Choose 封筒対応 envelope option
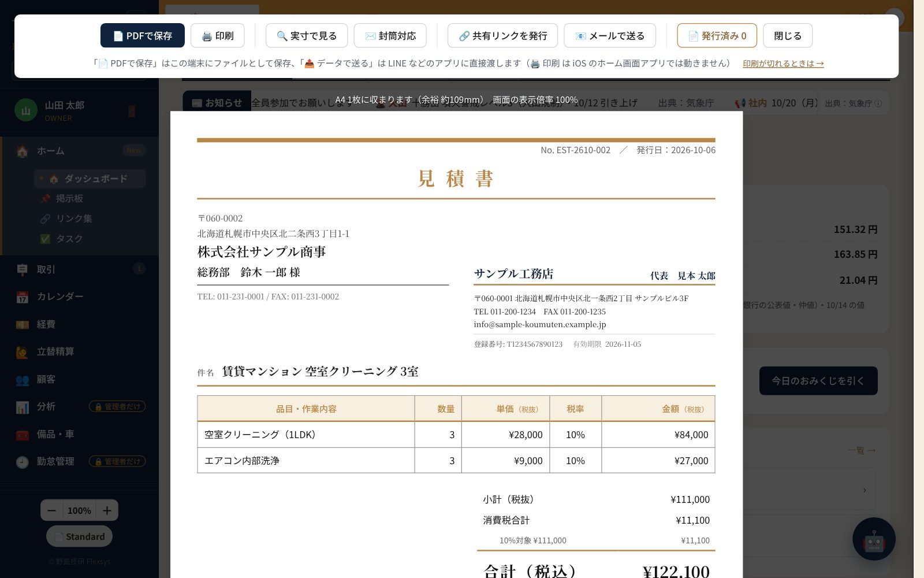 coord(390,35)
